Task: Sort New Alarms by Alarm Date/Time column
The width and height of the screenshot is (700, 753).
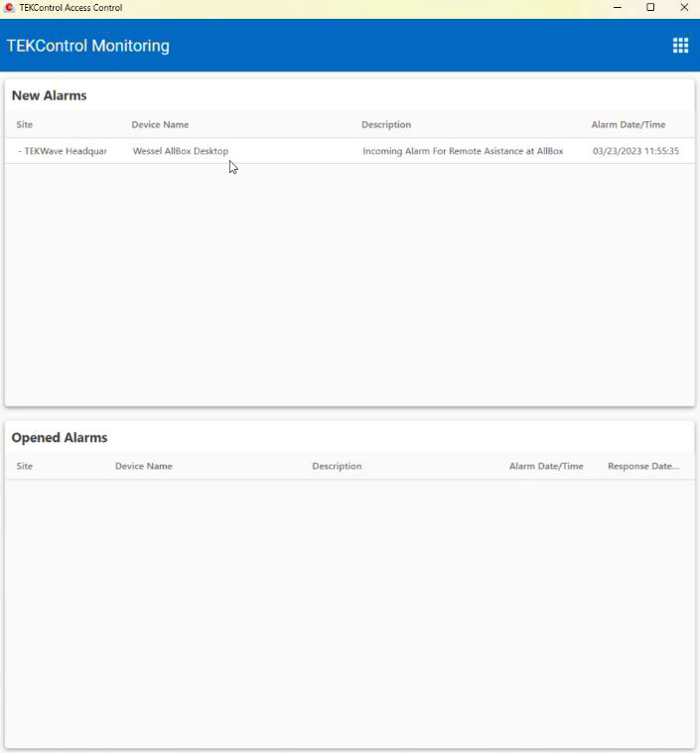Action: (628, 124)
